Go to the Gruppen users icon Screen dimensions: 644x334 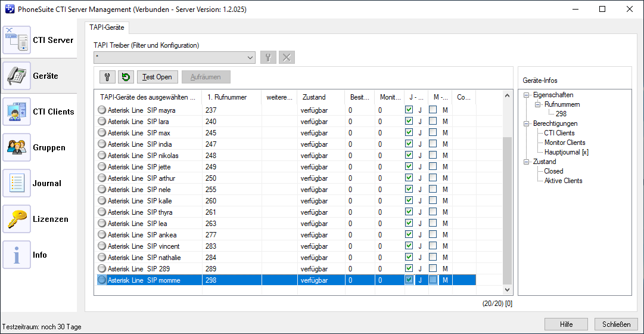[17, 148]
